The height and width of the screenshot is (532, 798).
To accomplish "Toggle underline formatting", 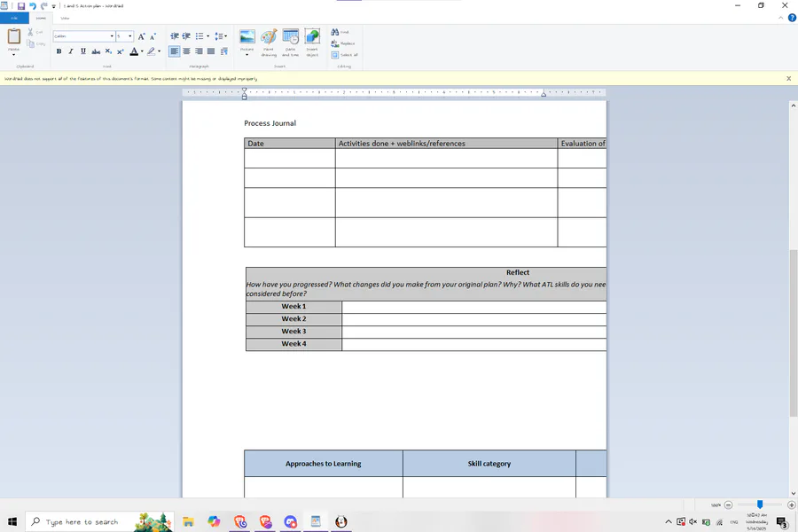I will pos(83,51).
